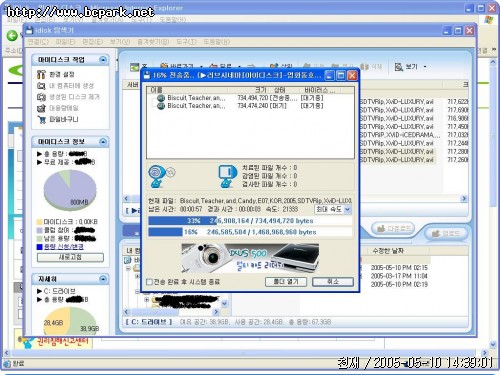500x375 pixels.
Task: Click the C: drive pie chart showing 28.4GB
Action: pyautogui.click(x=70, y=321)
